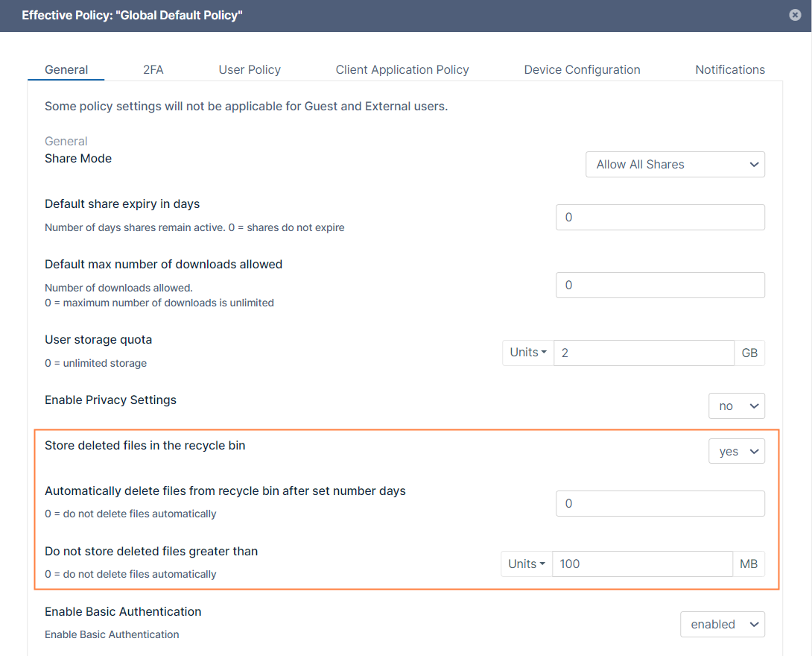Close the Effective Policy dialog
Viewport: 812px width, 656px height.
(x=795, y=15)
